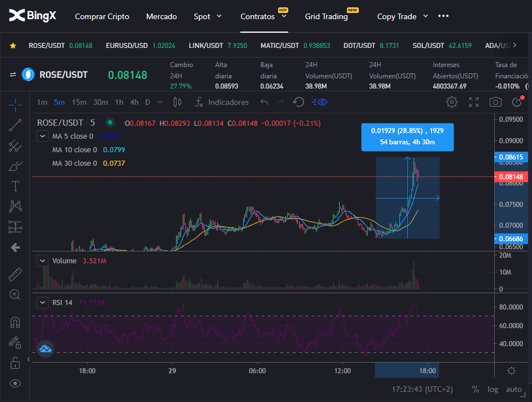Open timezone selector 17:23:43 (UTC+2)
The width and height of the screenshot is (532, 402).
coord(423,389)
